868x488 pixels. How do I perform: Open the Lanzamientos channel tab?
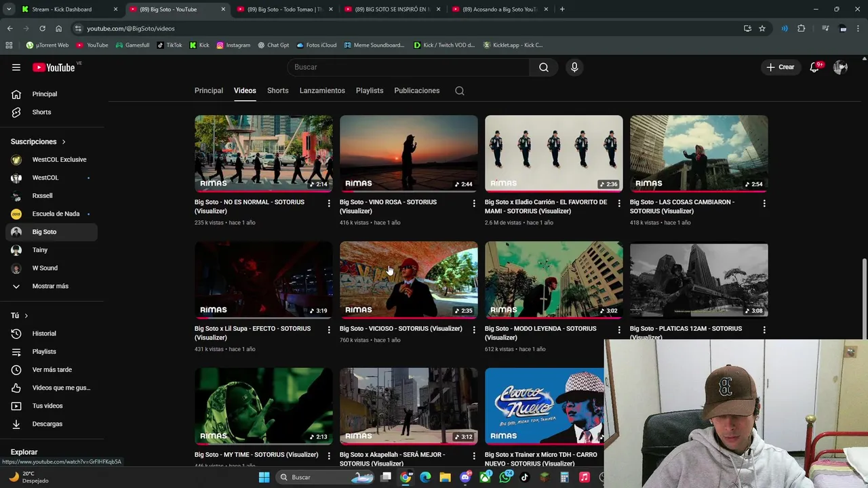[322, 91]
